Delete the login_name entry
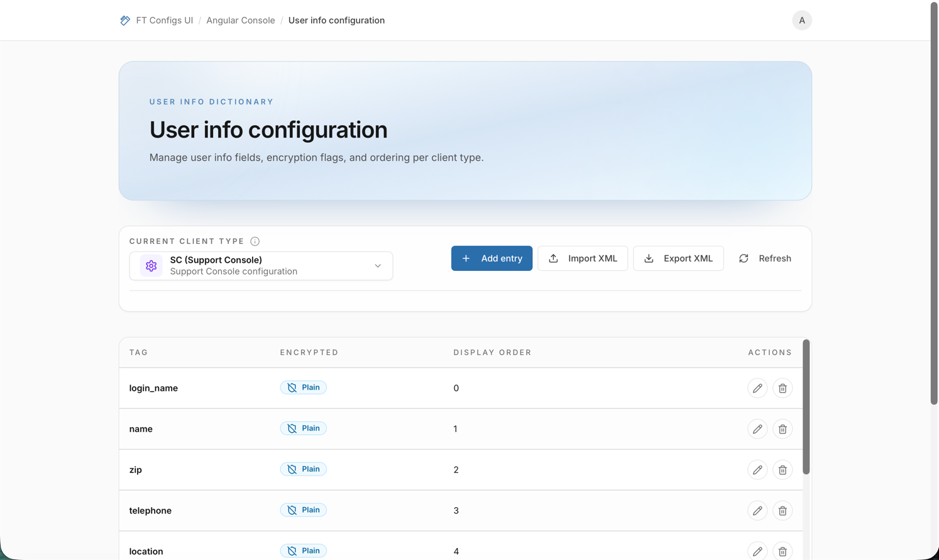 [x=782, y=388]
